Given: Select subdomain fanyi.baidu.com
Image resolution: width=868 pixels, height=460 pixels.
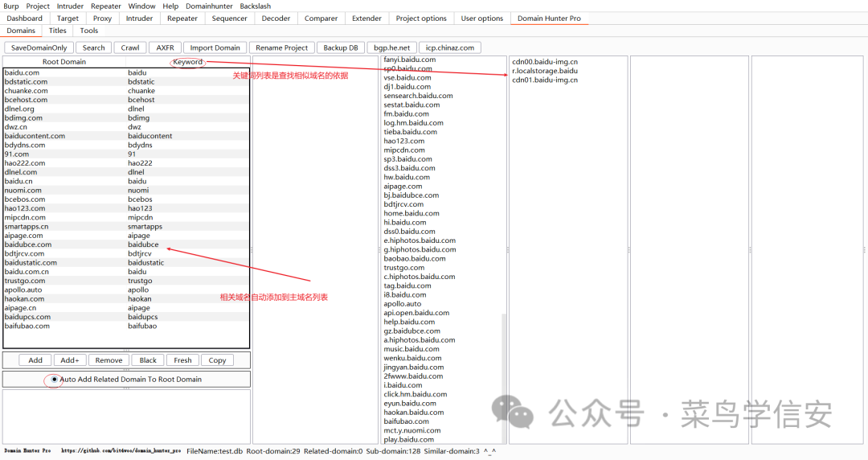Looking at the screenshot, I should tap(410, 60).
